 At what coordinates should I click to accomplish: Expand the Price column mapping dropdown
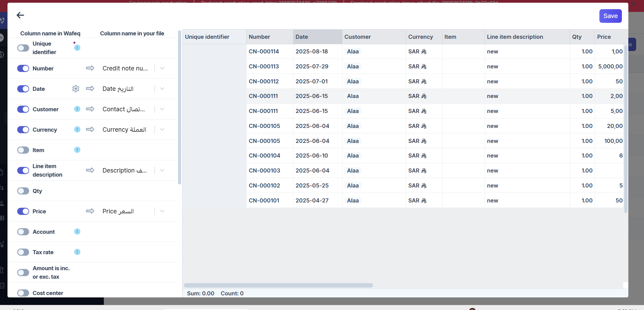click(162, 211)
